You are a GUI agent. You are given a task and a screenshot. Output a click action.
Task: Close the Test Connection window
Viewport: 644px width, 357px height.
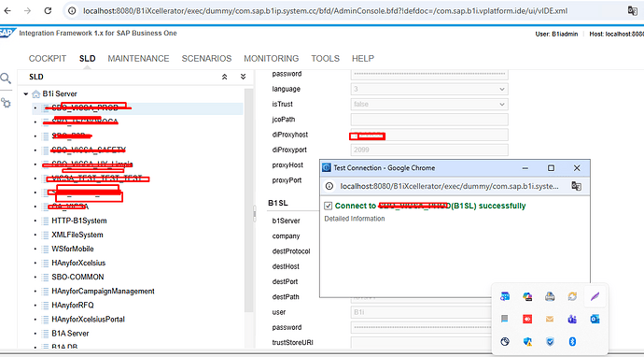577,168
